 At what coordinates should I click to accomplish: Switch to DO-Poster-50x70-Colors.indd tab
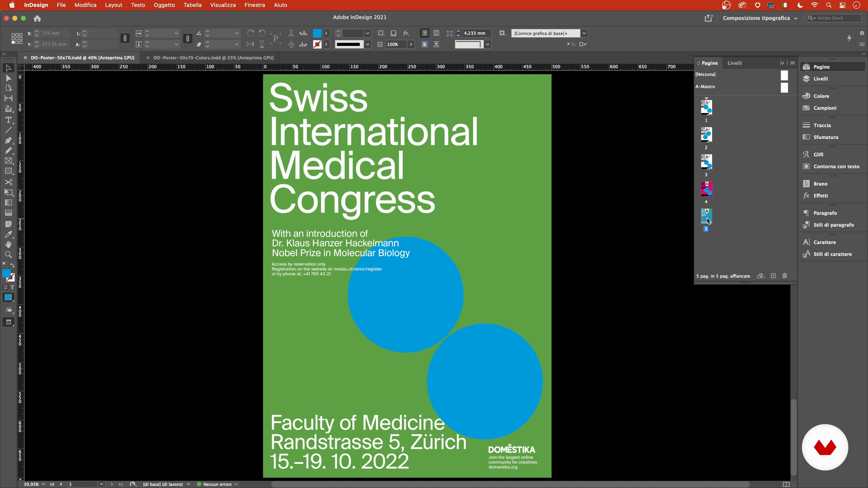[213, 58]
